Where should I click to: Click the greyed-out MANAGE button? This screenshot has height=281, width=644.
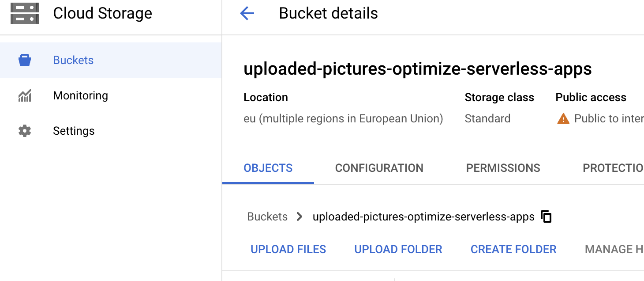pos(614,250)
